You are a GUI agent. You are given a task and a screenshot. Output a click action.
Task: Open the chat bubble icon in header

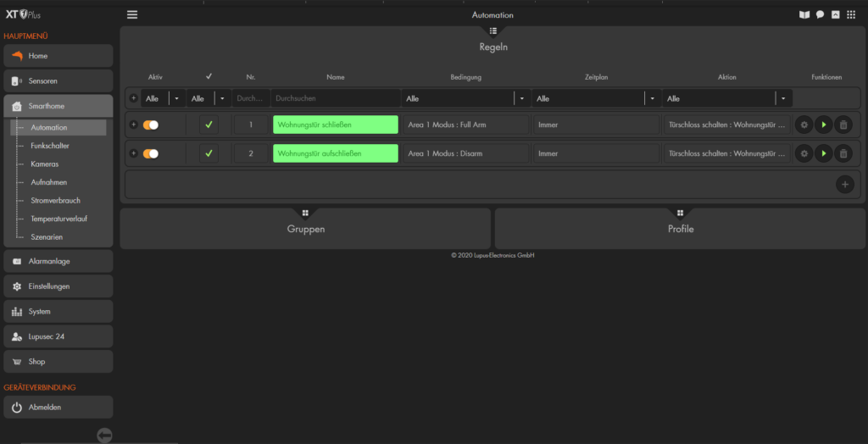[x=820, y=14]
